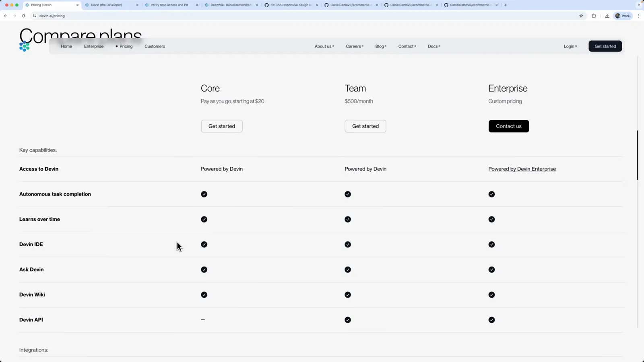The height and width of the screenshot is (362, 644).
Task: Close the Pricing | Devin tab
Action: pos(77,5)
